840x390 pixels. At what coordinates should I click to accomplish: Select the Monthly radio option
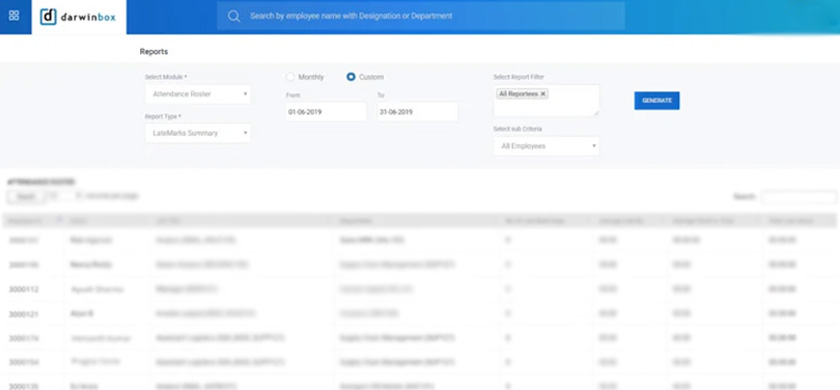pyautogui.click(x=291, y=77)
